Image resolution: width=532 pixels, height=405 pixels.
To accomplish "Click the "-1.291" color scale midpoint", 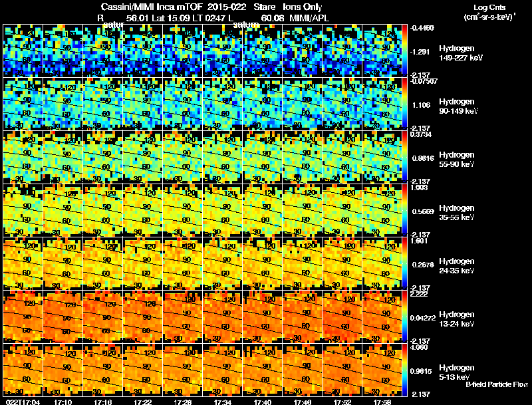I will pos(421,52).
